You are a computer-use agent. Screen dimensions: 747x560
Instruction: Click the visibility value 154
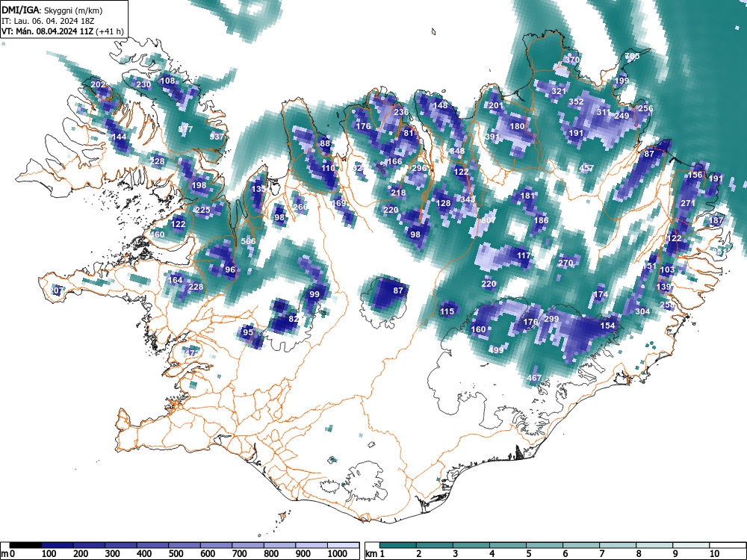[x=607, y=326]
